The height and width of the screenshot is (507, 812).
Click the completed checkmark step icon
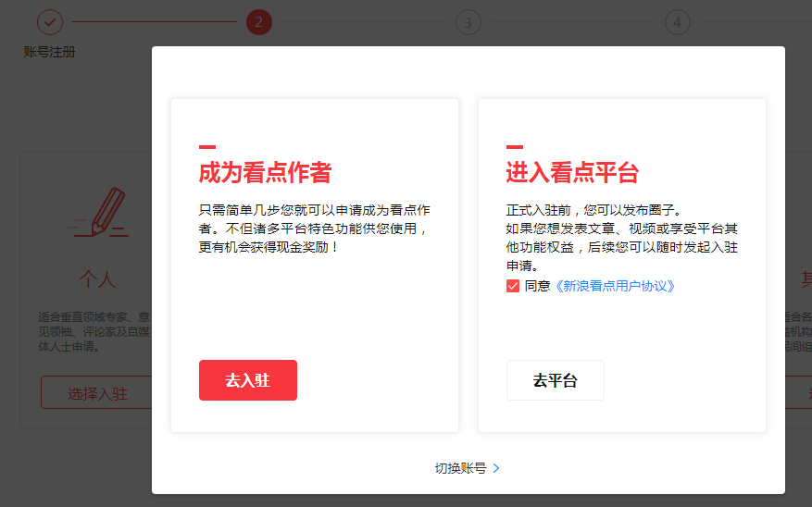coord(50,22)
